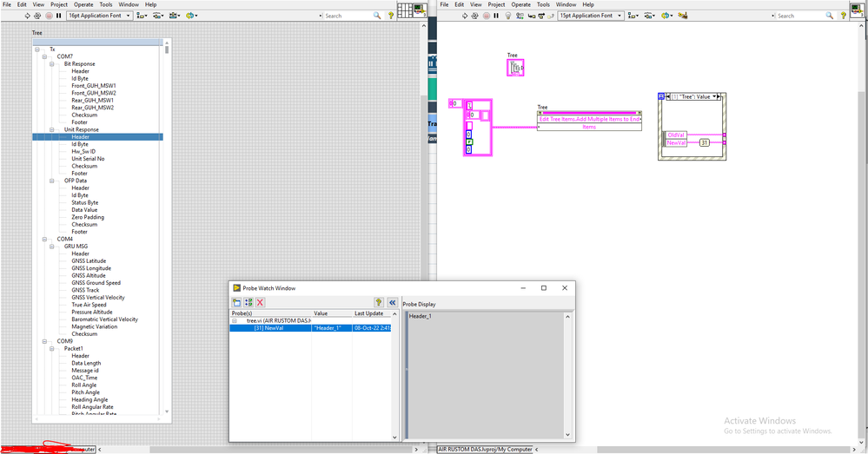Image resolution: width=868 pixels, height=454 pixels.
Task: Delete selected probe with red X icon
Action: pyautogui.click(x=260, y=303)
